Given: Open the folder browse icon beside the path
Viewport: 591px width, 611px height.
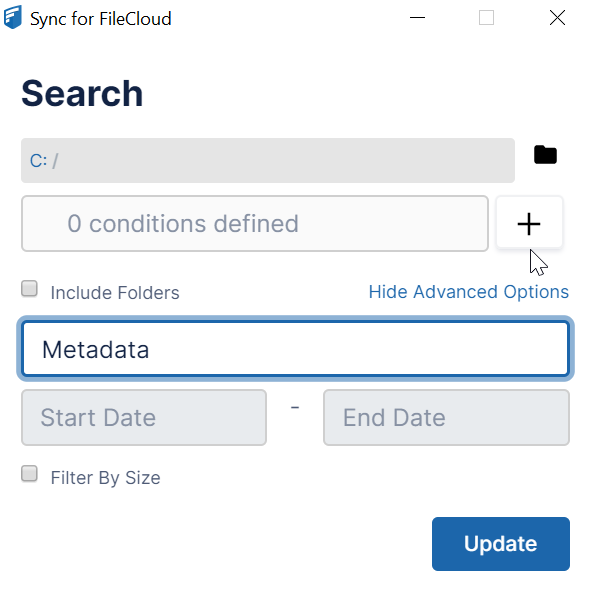Looking at the screenshot, I should coord(545,155).
